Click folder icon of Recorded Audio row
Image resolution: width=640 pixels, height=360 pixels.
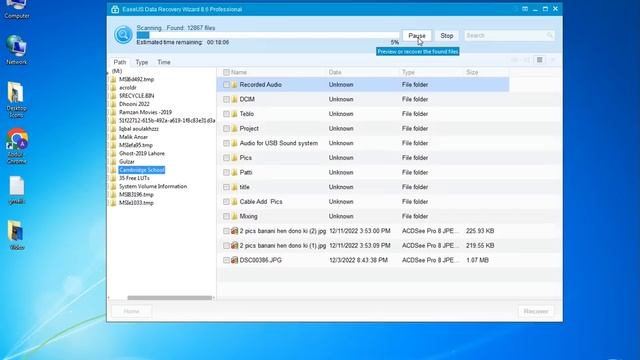(234, 84)
